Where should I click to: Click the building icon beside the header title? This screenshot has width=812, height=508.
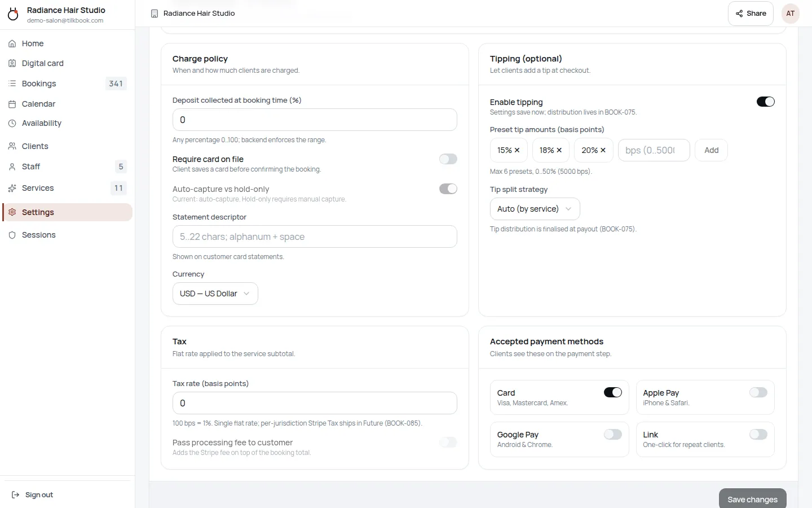coord(155,14)
